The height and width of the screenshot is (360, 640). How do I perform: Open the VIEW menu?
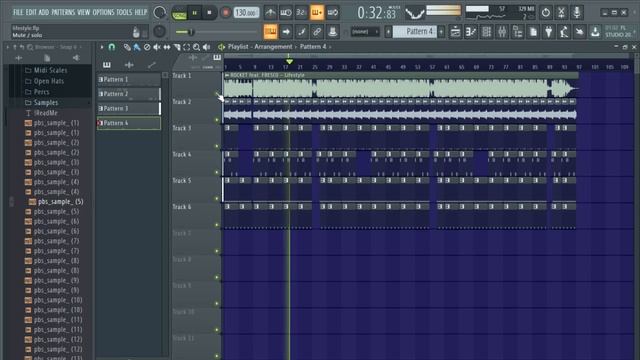[x=83, y=12]
